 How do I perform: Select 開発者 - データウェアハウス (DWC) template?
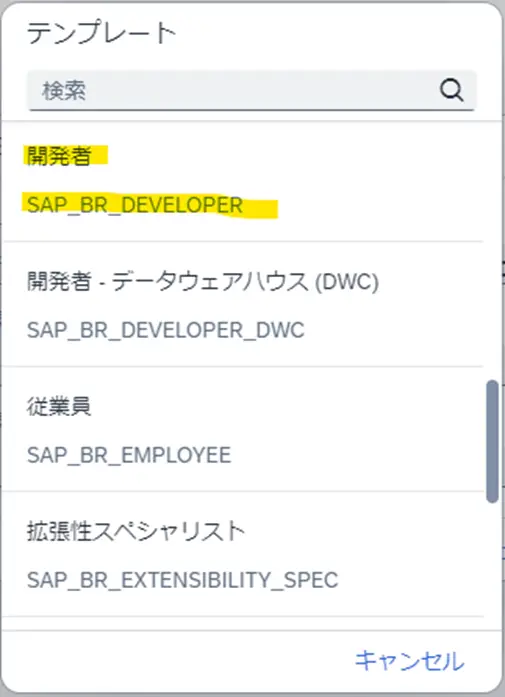point(203,282)
